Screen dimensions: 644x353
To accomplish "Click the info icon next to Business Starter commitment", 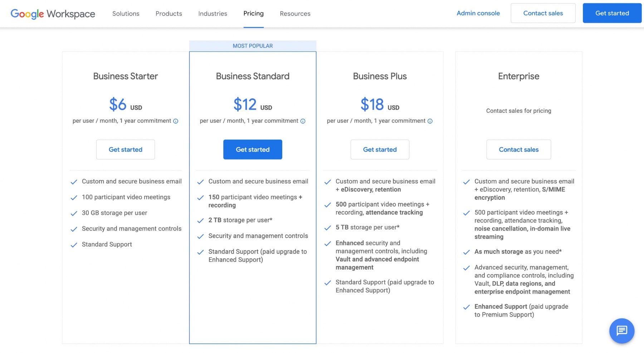I will (176, 121).
